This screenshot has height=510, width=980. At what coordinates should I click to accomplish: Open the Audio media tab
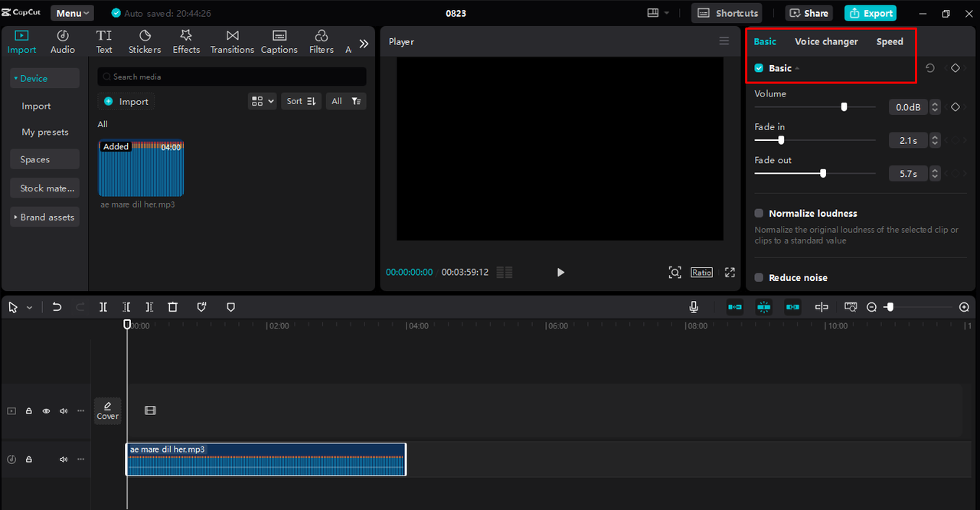[x=63, y=41]
